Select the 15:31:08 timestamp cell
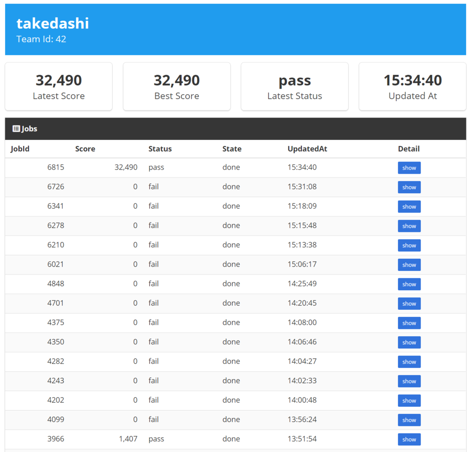 click(302, 187)
